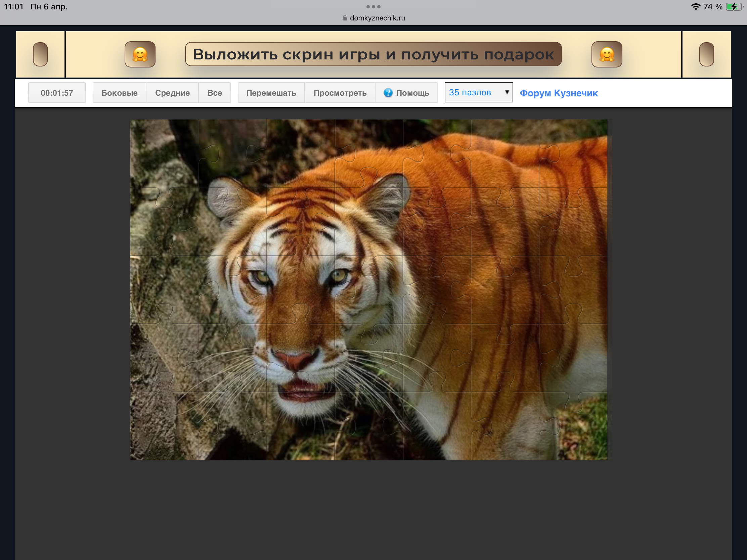The width and height of the screenshot is (747, 560).
Task: Tap the Wi-Fi indicator in status bar
Action: tap(695, 7)
